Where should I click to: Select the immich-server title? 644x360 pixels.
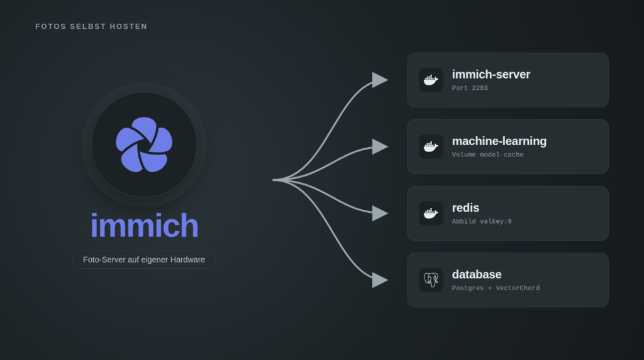pyautogui.click(x=491, y=74)
